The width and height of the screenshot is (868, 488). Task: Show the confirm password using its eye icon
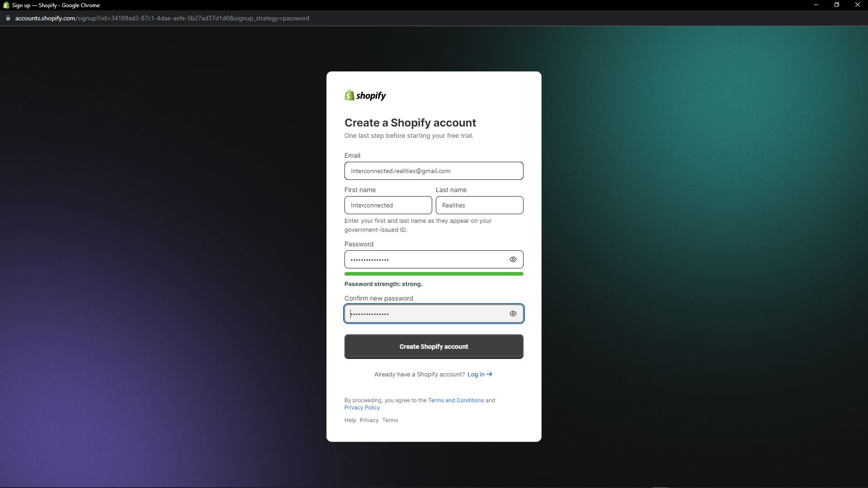click(x=513, y=314)
